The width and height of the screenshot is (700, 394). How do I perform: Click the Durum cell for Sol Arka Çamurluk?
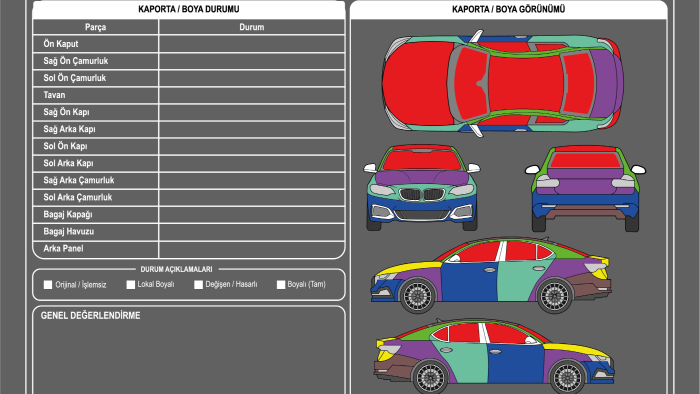click(x=252, y=198)
